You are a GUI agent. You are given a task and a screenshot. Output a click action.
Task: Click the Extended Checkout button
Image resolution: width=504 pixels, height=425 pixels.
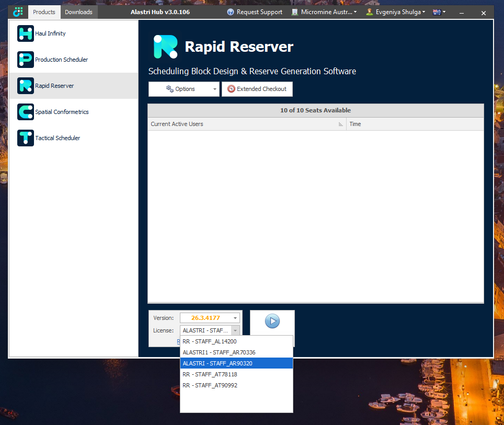[x=257, y=89]
